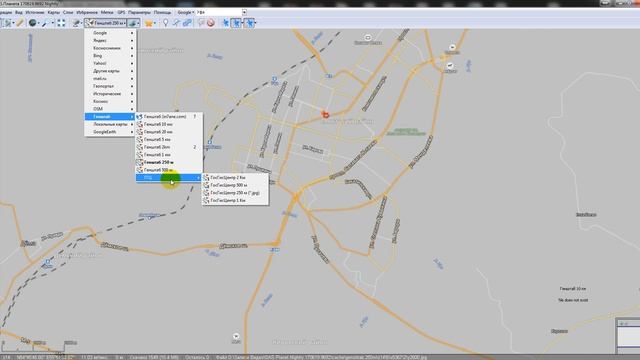Viewport: 640px width, 360px height.
Task: Toggle full screen mode icon
Action: tap(61, 23)
